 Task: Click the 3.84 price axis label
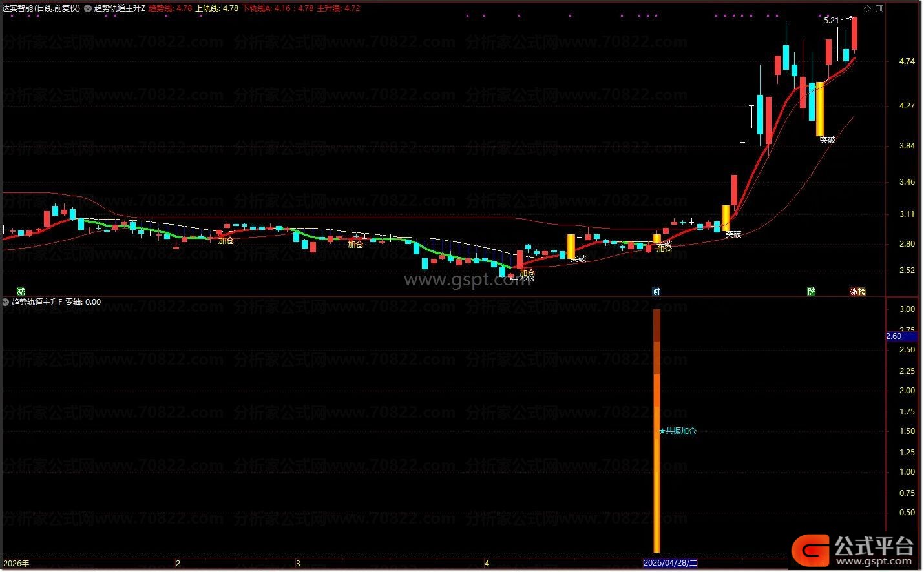coord(907,145)
